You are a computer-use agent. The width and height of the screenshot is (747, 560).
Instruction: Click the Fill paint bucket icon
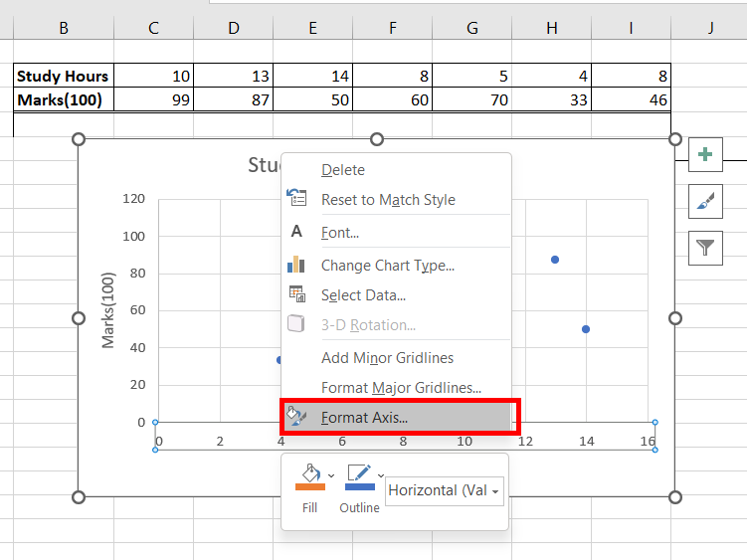(309, 473)
